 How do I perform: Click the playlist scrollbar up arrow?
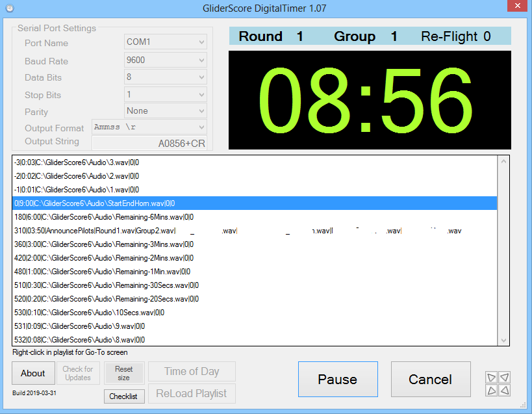coord(504,162)
